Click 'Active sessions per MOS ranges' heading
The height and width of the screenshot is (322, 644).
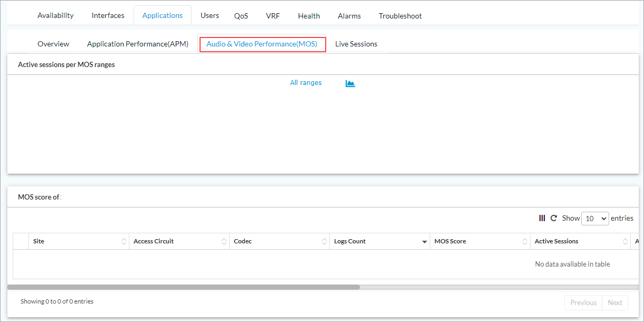tap(67, 64)
